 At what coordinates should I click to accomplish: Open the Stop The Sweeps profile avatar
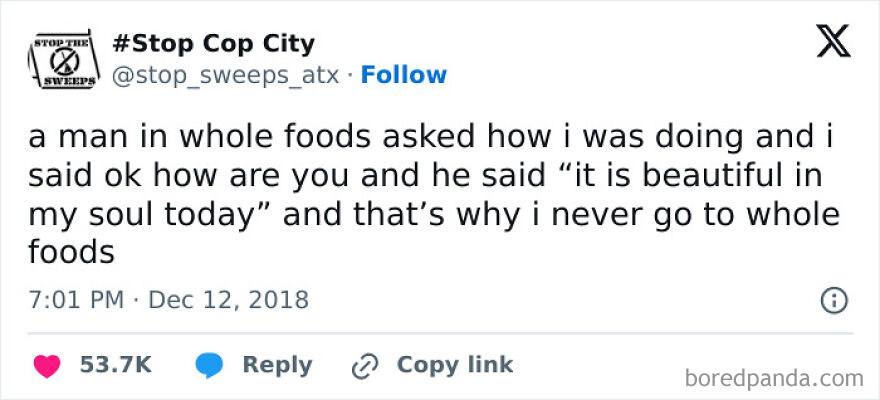tap(60, 60)
